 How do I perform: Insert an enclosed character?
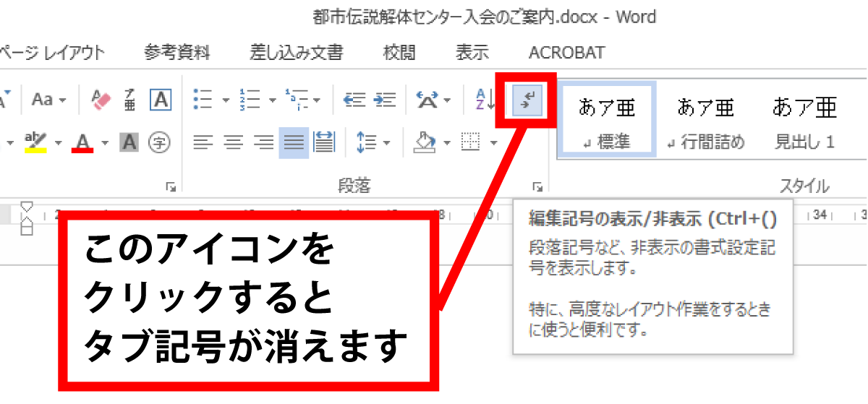pyautogui.click(x=159, y=142)
